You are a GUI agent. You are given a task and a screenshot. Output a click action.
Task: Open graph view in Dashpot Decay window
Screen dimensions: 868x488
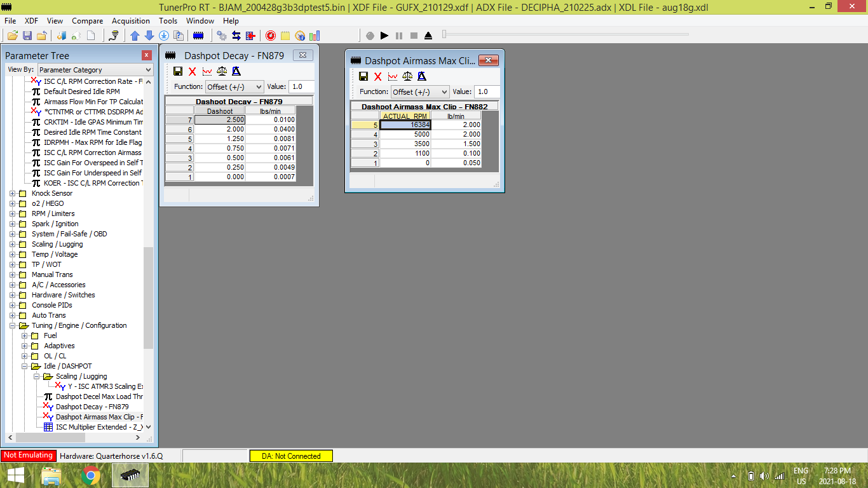[207, 72]
